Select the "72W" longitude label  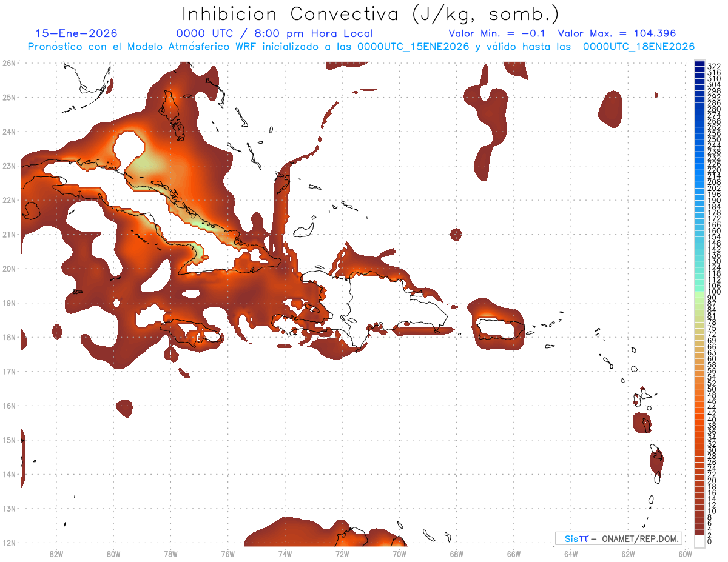tap(342, 554)
